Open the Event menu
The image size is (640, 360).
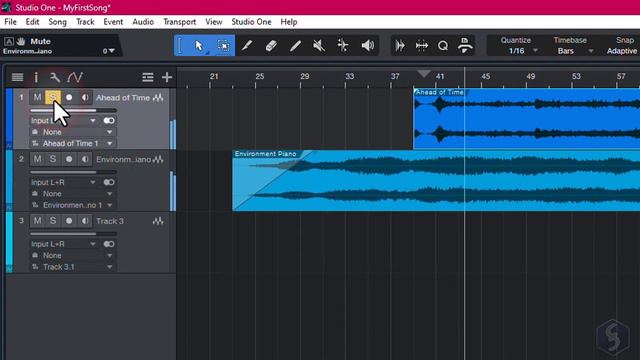113,22
